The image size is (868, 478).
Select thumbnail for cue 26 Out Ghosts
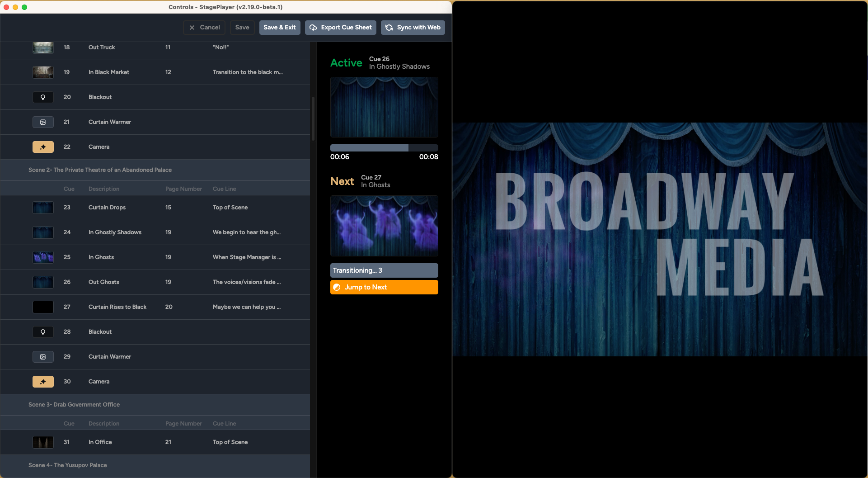click(43, 282)
